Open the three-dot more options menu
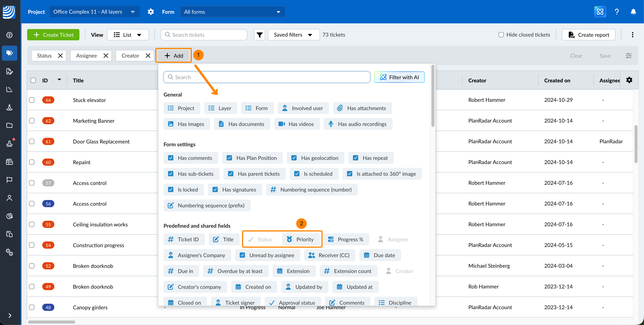Image resolution: width=644 pixels, height=325 pixels. click(x=632, y=35)
